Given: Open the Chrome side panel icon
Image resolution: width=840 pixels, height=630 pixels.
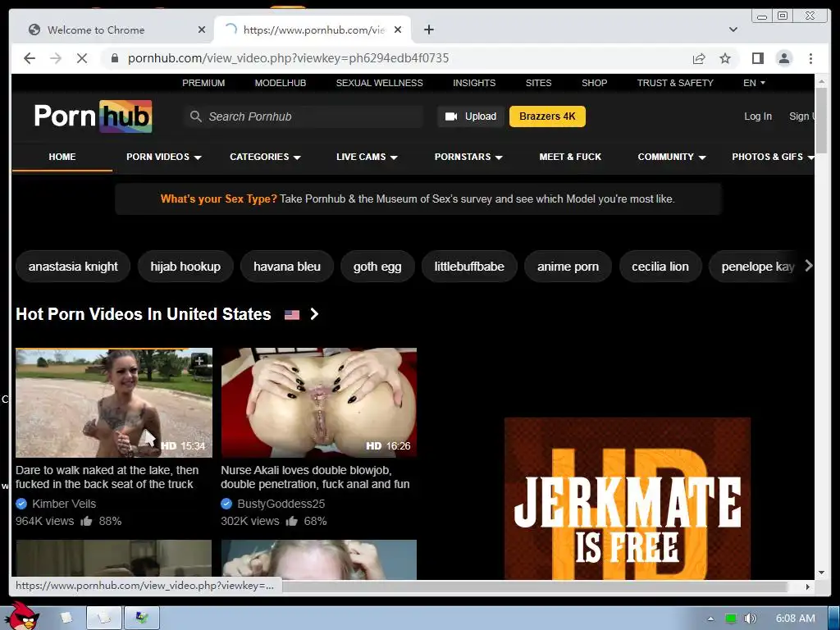Looking at the screenshot, I should coord(757,58).
